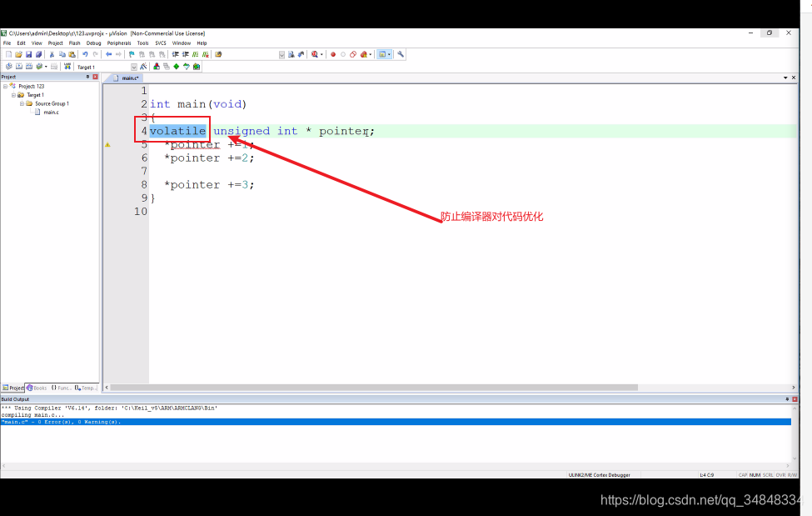Click the Build target icon
The width and height of the screenshot is (812, 516).
pos(19,67)
